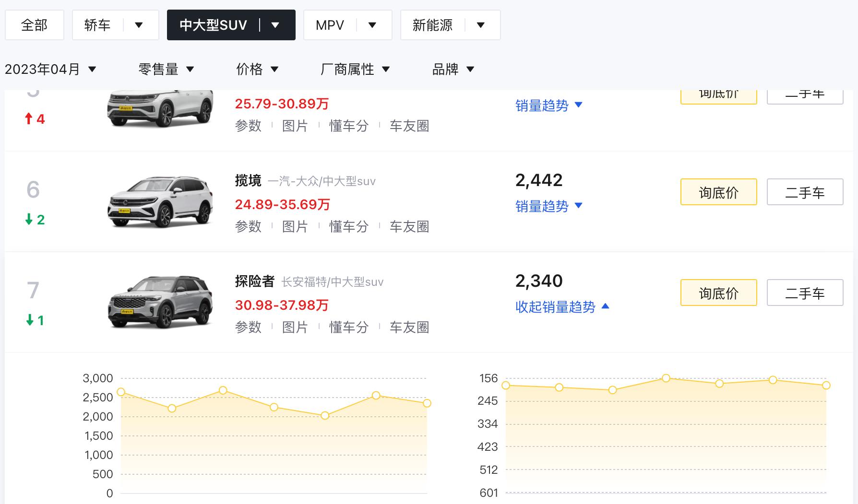The height and width of the screenshot is (504, 858).
Task: Click 参数 under 探险者
Action: point(248,327)
